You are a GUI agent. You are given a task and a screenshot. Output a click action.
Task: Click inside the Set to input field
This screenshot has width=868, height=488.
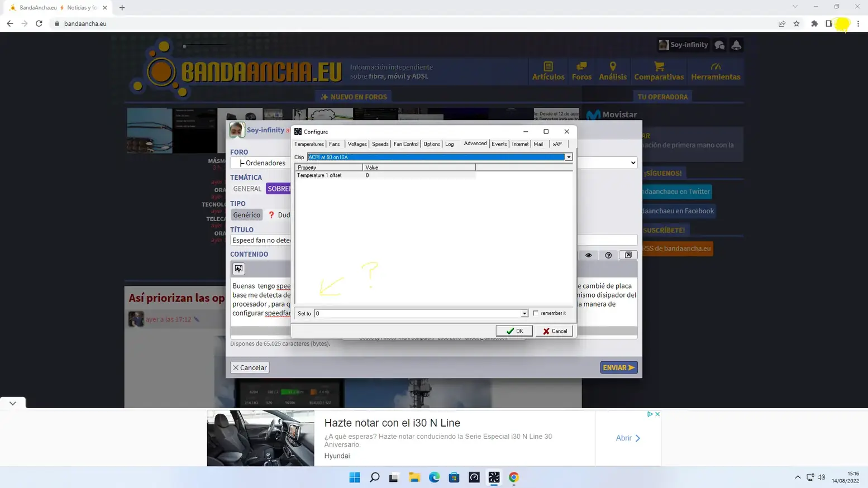[x=418, y=313]
